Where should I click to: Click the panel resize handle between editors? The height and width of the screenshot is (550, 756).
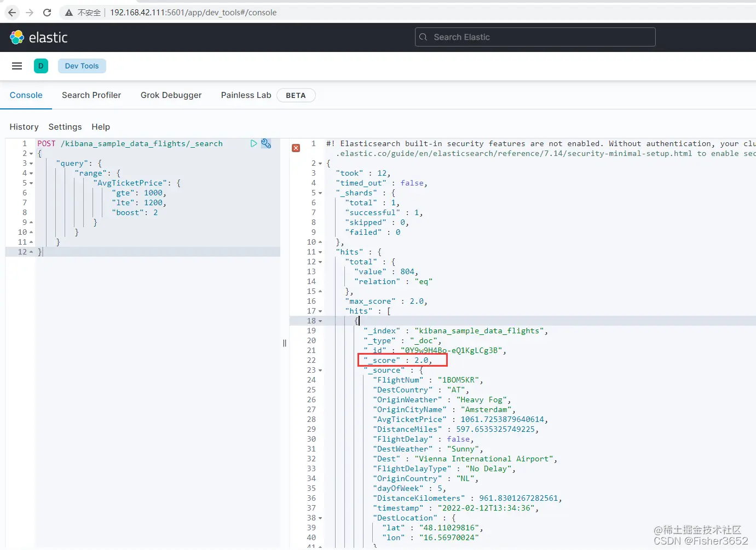coord(285,343)
